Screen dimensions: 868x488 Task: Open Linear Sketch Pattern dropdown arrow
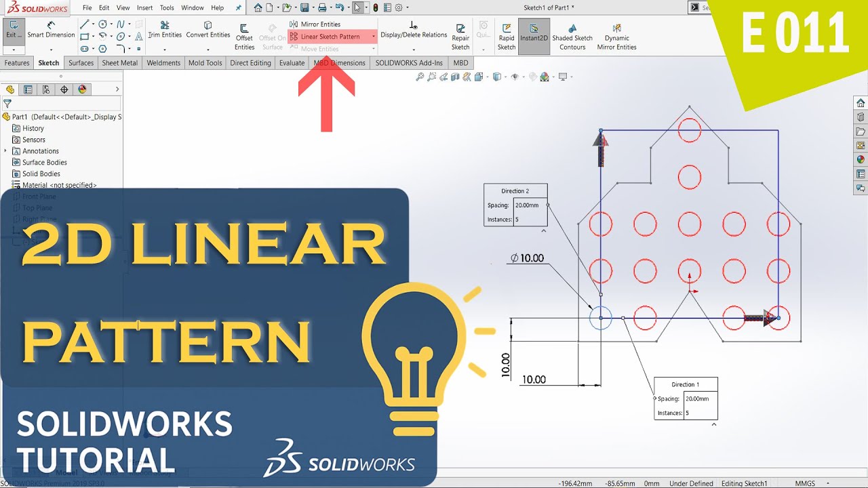[373, 37]
